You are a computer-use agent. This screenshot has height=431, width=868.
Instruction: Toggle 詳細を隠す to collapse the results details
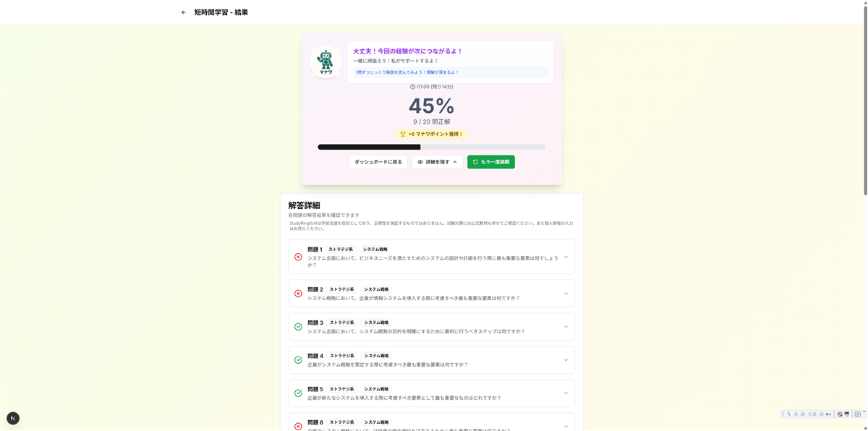[438, 161]
